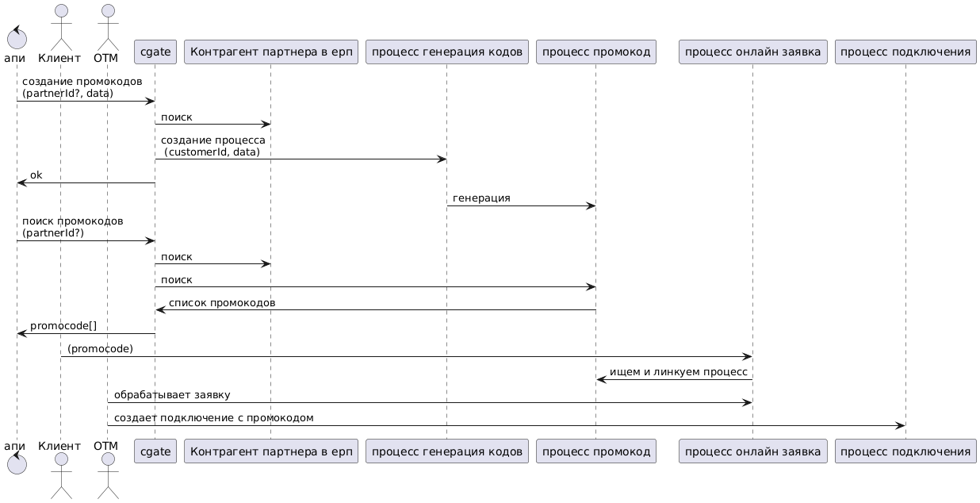
Task: Select top «процесс генерация кодов» participant box
Action: tap(447, 52)
